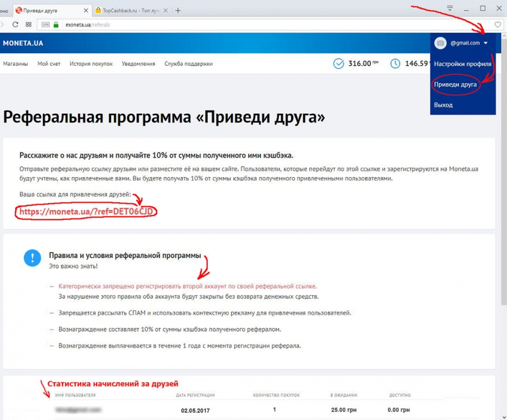This screenshot has height=420, width=507.
Task: Click the КОЛИЧЕСТВО ПОКУПОК column header
Action: point(277,395)
